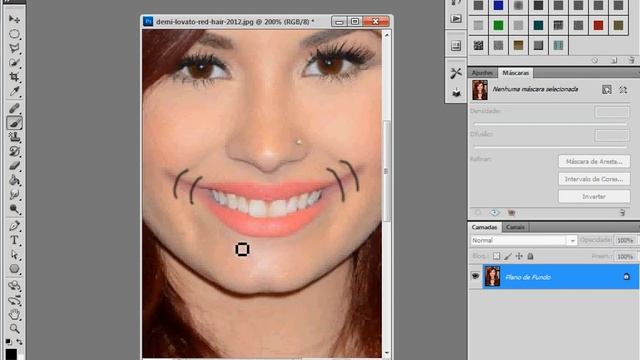Click the Densidade value field

tap(611, 112)
